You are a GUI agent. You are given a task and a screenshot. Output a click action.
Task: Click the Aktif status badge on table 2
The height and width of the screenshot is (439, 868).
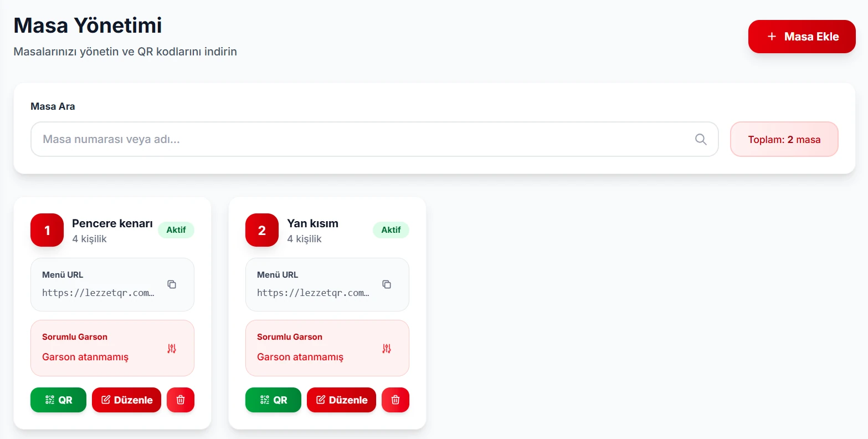point(391,230)
